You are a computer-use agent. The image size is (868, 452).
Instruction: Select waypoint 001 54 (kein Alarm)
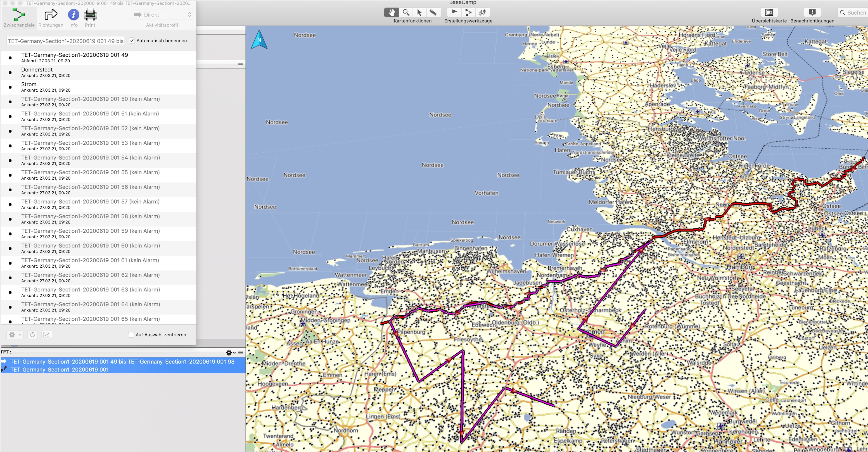coord(98,160)
